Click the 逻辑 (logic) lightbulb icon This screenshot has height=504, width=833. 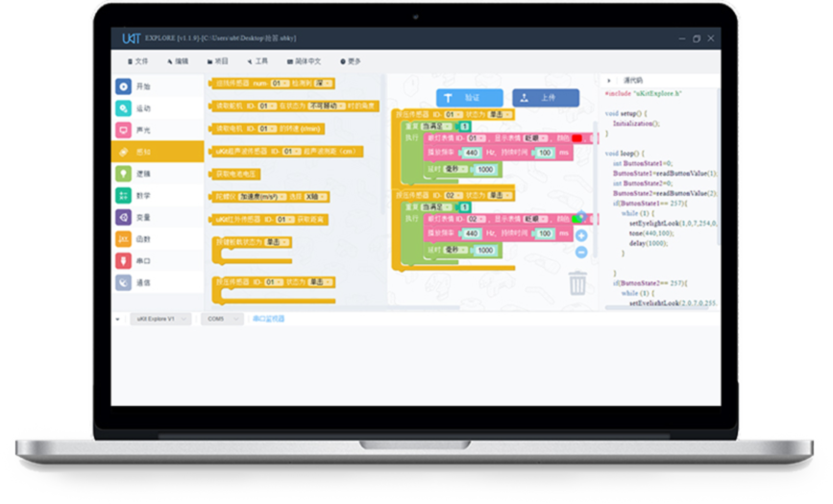click(123, 174)
